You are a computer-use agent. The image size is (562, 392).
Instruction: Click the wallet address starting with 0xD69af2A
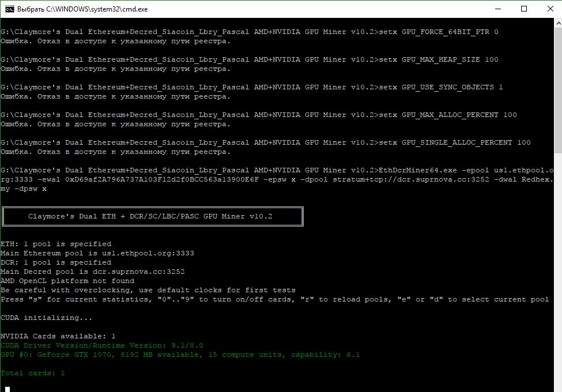(x=161, y=179)
